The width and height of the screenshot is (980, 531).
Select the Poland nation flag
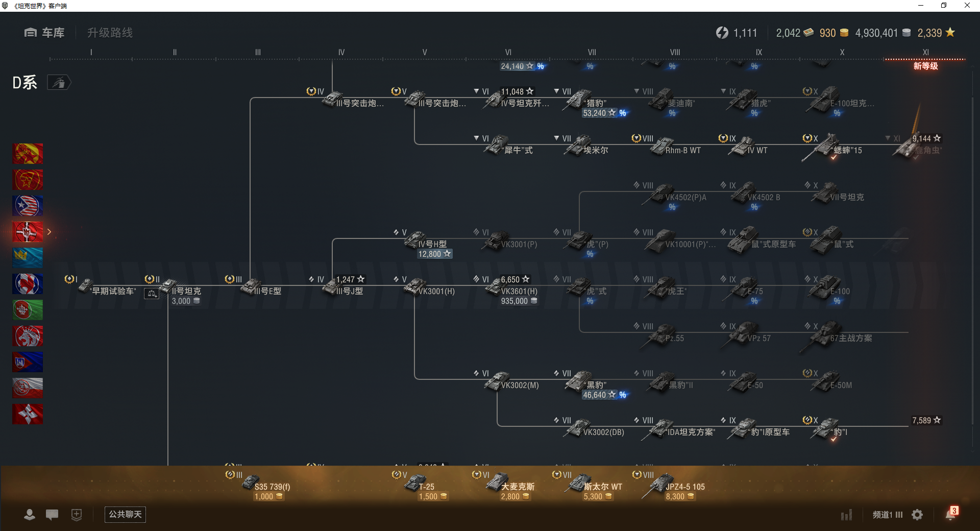point(28,388)
